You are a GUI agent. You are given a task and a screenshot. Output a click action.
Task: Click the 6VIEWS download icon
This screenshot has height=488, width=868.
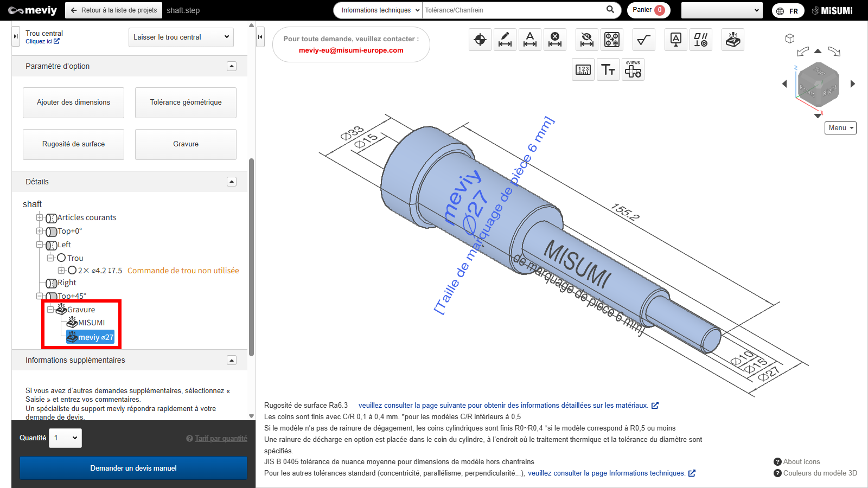[x=633, y=70]
